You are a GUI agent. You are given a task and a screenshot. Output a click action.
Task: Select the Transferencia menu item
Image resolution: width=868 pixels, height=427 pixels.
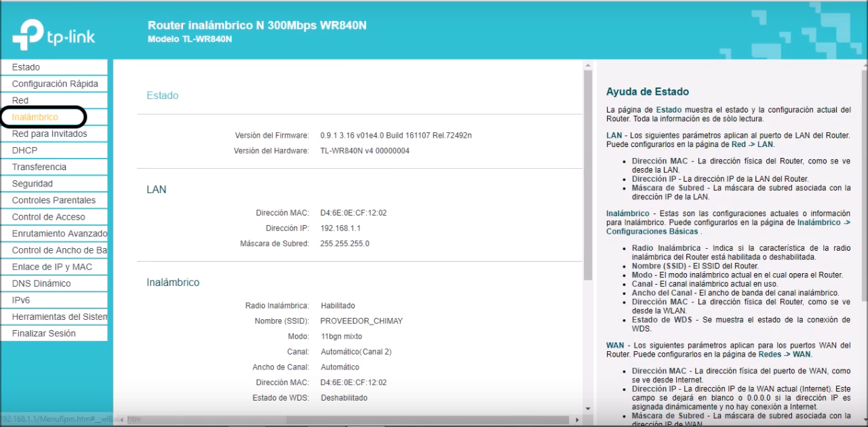tap(39, 167)
